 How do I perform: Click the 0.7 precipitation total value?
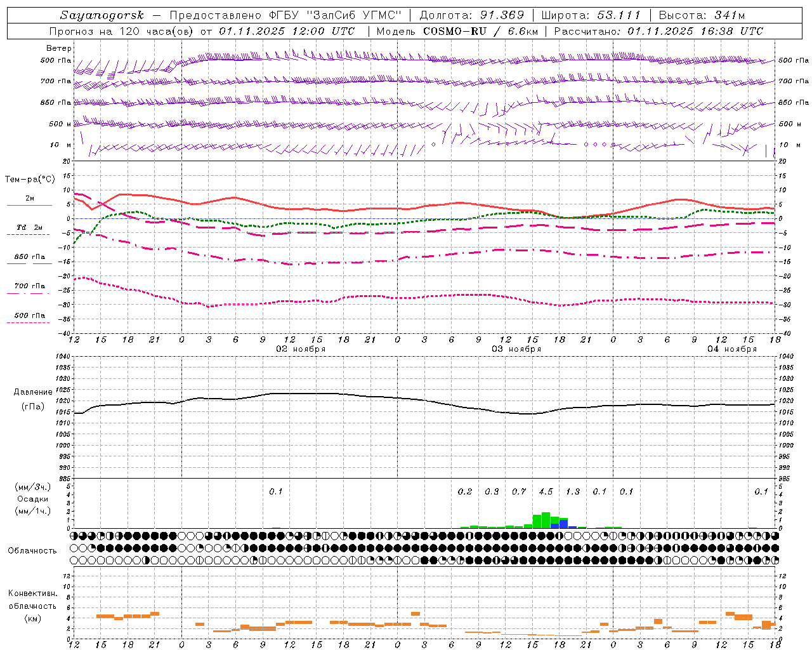[519, 491]
